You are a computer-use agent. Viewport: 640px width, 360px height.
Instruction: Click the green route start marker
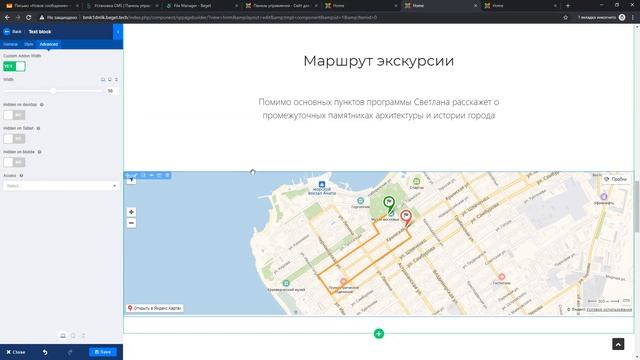[389, 203]
